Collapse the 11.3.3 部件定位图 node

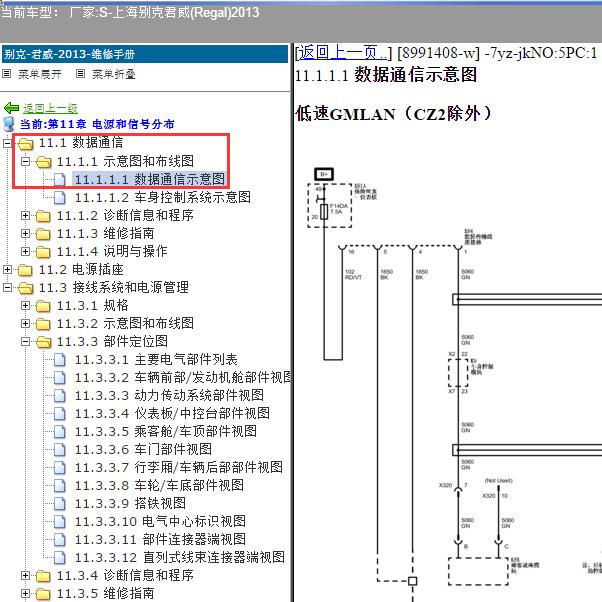click(25, 341)
